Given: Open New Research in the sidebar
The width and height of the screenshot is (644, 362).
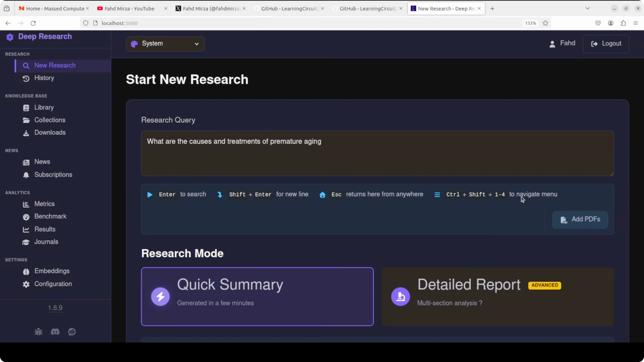Looking at the screenshot, I should click(x=63, y=66).
